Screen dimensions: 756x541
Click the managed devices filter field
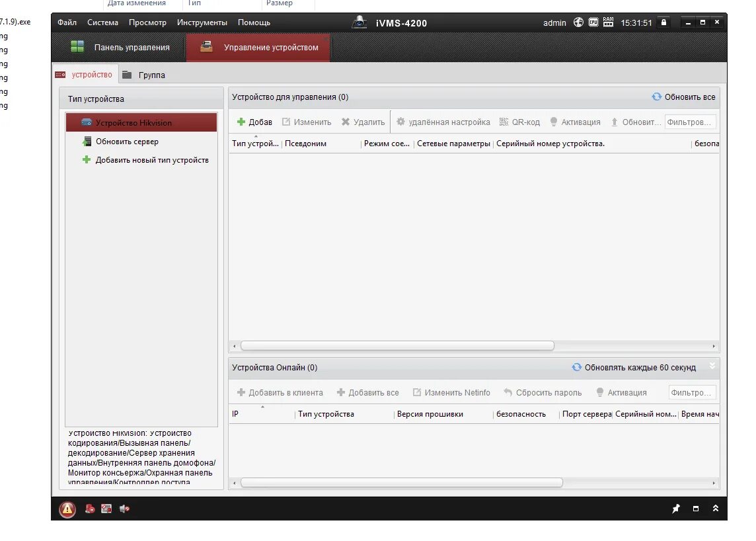690,122
